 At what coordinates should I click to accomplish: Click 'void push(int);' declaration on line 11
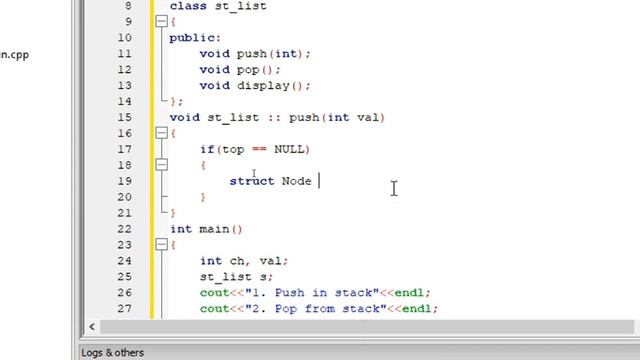coord(255,54)
